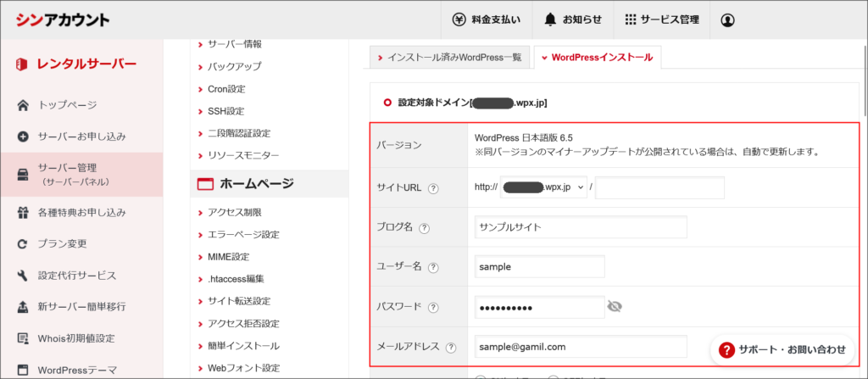Click the wrench icon beside 設定代行サービス
Image resolution: width=868 pixels, height=379 pixels.
[23, 276]
